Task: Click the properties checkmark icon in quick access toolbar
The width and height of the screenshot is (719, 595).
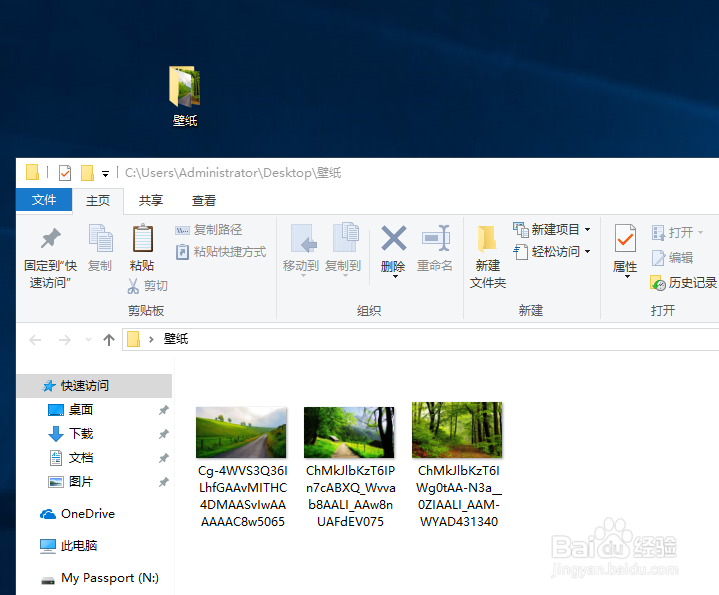Action: [65, 173]
